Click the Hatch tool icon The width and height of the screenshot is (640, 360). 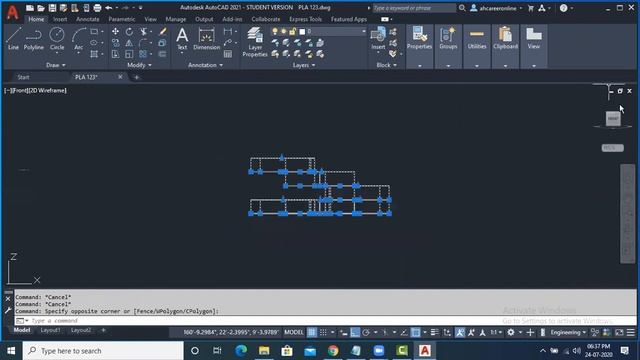click(94, 54)
